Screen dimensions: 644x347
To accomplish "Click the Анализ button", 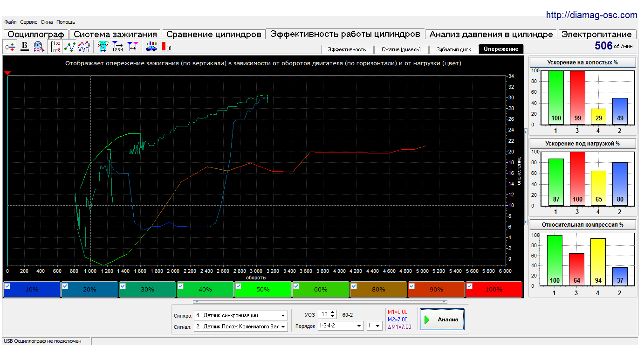I will (442, 319).
